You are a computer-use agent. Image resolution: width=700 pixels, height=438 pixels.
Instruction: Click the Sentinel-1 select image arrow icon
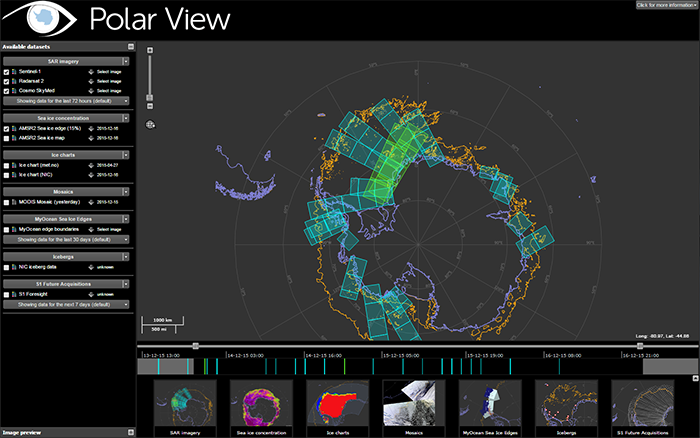pos(91,73)
